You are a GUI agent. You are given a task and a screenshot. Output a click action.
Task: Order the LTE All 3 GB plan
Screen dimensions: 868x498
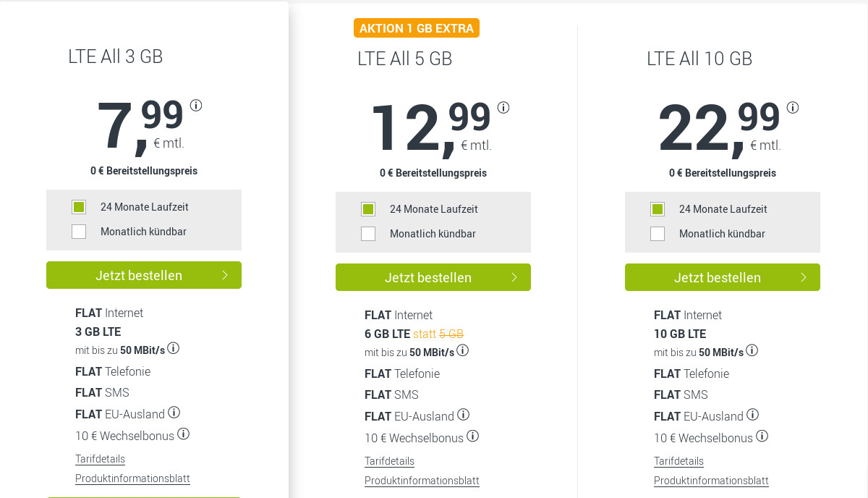coord(144,275)
